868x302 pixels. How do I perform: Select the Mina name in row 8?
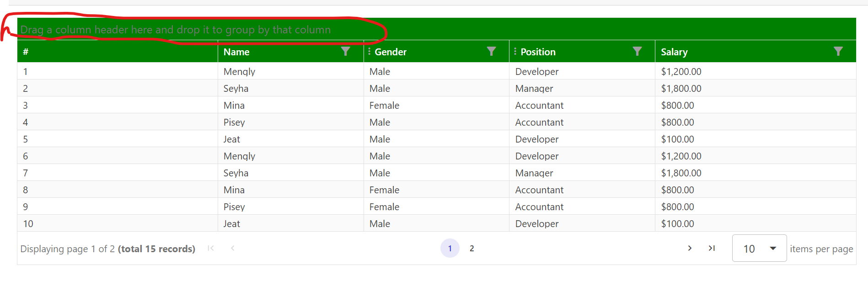coord(234,190)
